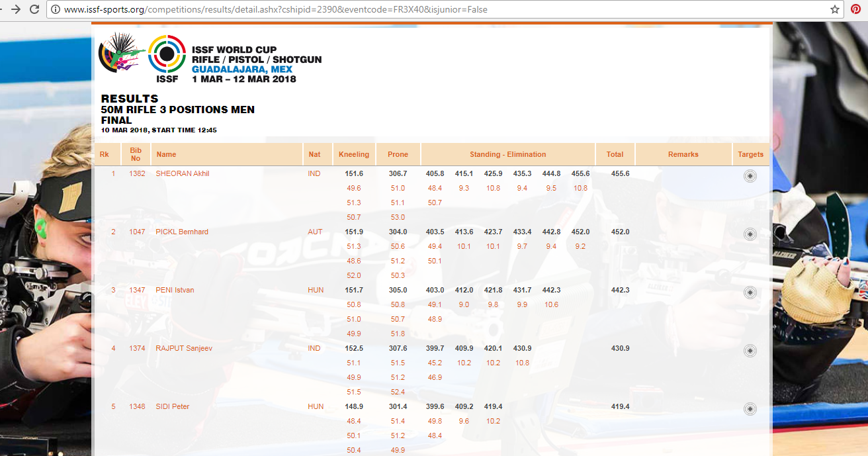Click the Remarks column header

point(683,154)
